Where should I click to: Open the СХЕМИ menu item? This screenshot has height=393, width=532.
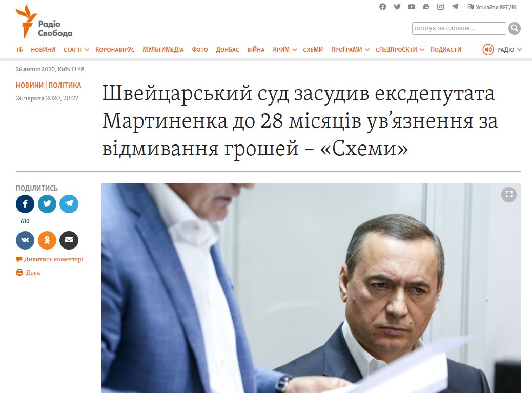(x=313, y=50)
